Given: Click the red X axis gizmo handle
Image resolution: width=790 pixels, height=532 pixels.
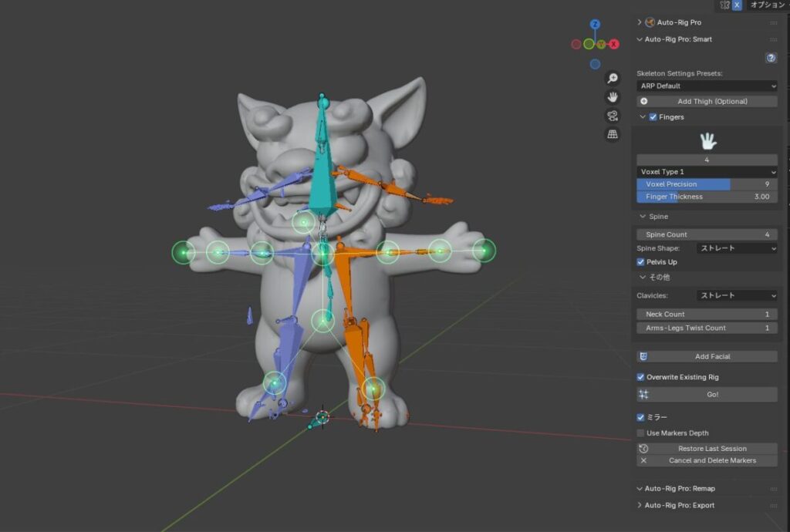Looking at the screenshot, I should 614,45.
